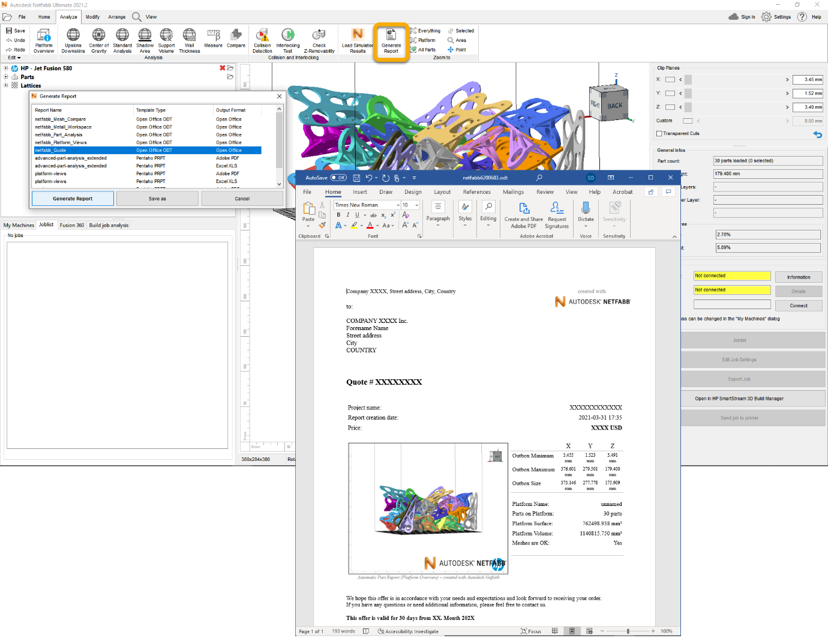Click the Center of Gravity tool
This screenshot has height=644, width=828.
(x=99, y=41)
